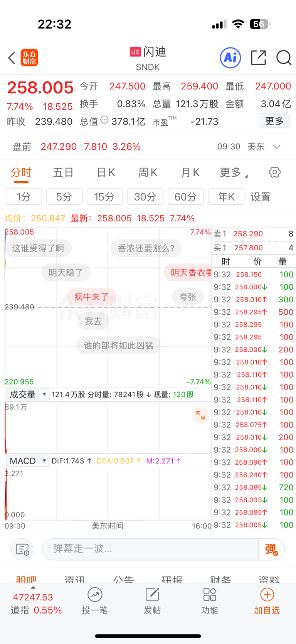Screen dimensions: 296x644
Task: Open the 公告 tab
Action: coord(123,579)
